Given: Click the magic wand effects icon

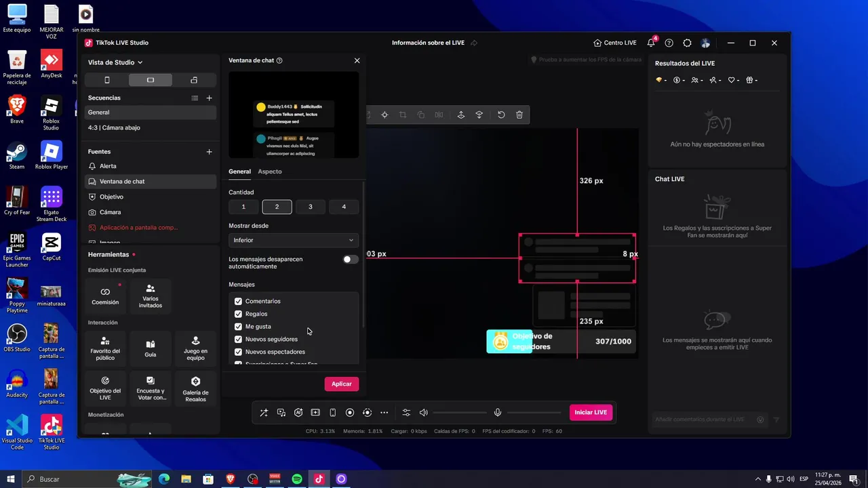Looking at the screenshot, I should tap(264, 413).
